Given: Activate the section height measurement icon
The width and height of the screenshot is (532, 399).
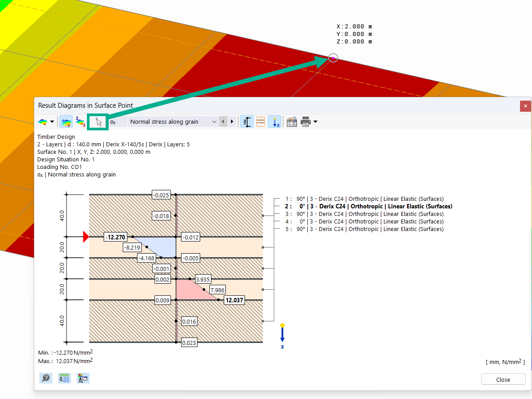Looking at the screenshot, I should point(247,121).
